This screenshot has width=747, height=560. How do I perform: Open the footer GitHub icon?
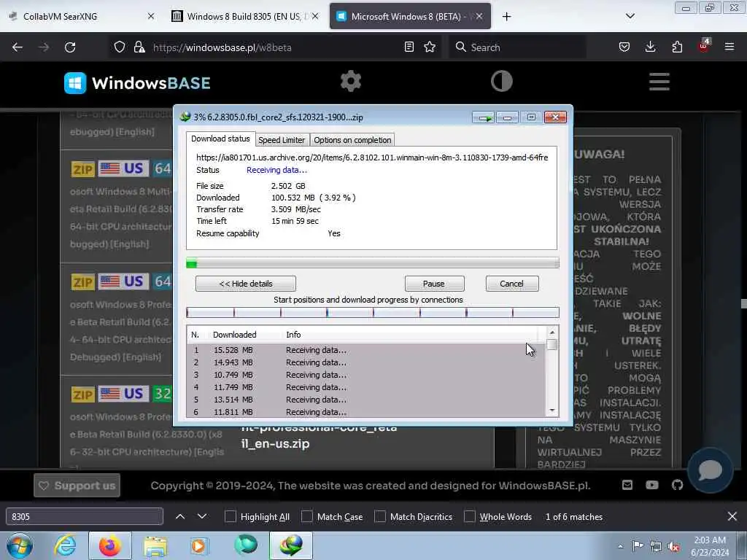(x=677, y=485)
